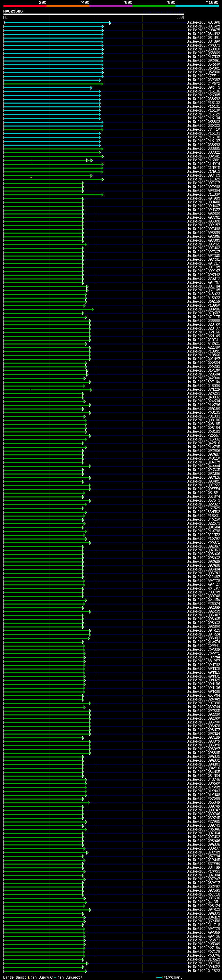222x980 pixels.
Task: Open hit UniRef100_P16032
Action: coord(203,439)
